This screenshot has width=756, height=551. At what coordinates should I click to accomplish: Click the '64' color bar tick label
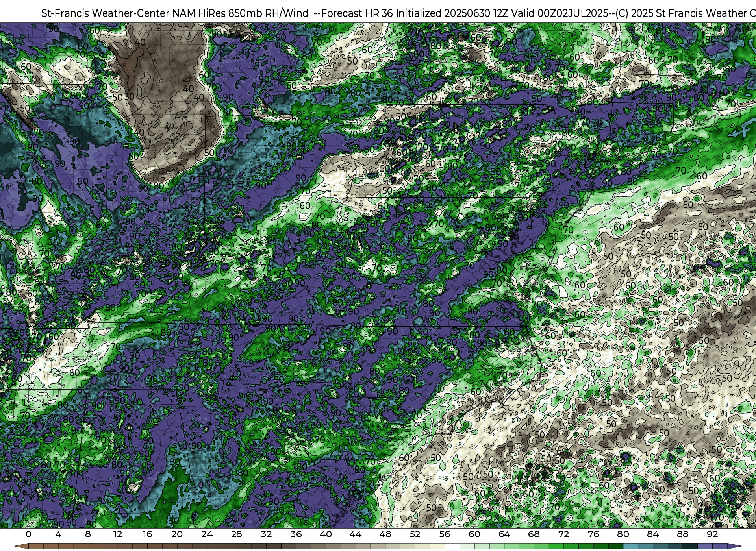tap(504, 534)
